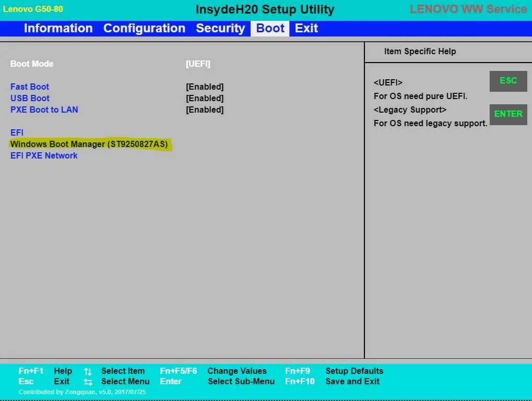Viewport: 532px width, 401px height.
Task: Select the EFI PXE Network entry
Action: [x=44, y=155]
